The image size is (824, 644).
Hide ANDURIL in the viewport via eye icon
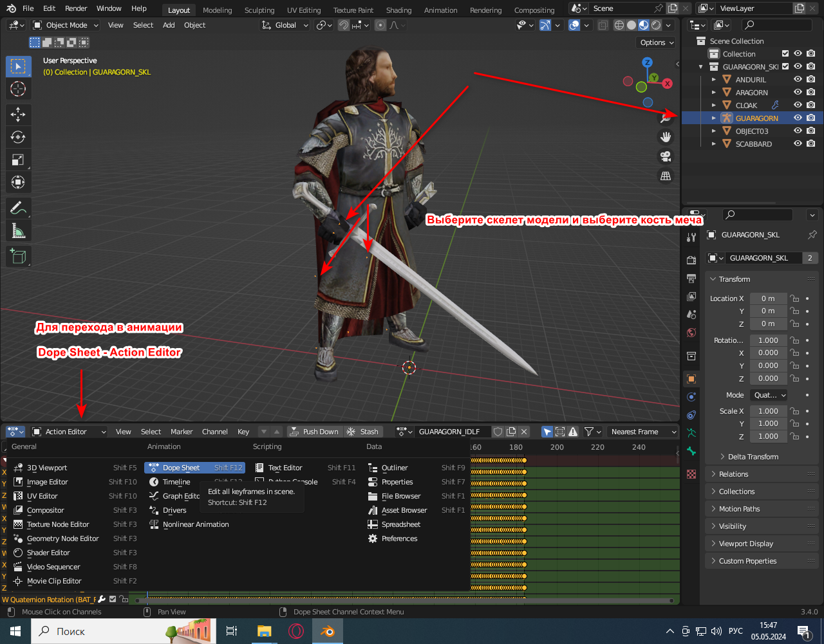click(798, 80)
